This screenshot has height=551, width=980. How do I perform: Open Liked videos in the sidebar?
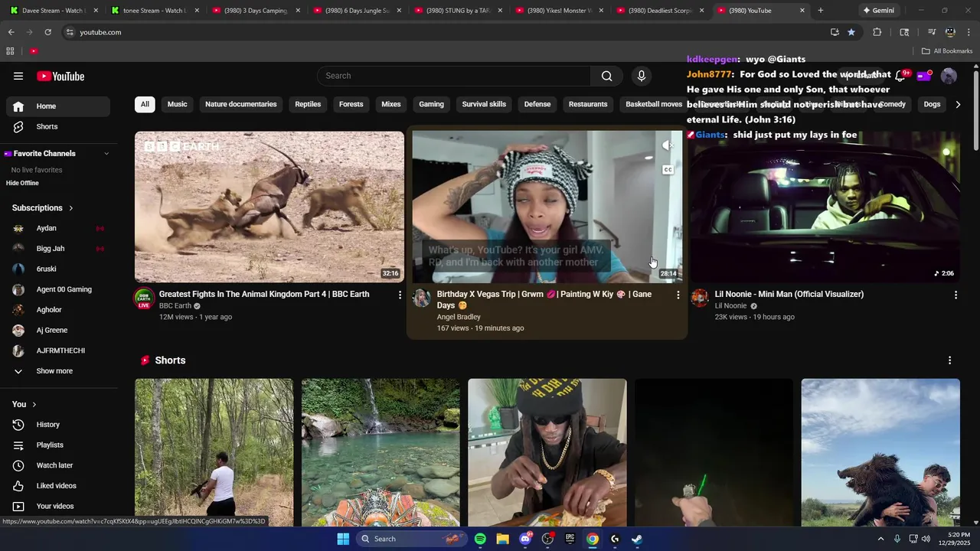(x=58, y=486)
